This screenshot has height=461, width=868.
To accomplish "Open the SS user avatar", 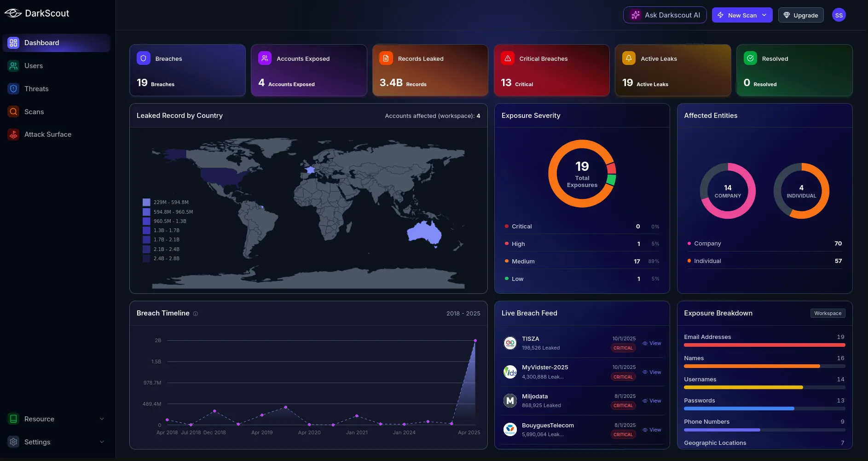I will [x=839, y=15].
